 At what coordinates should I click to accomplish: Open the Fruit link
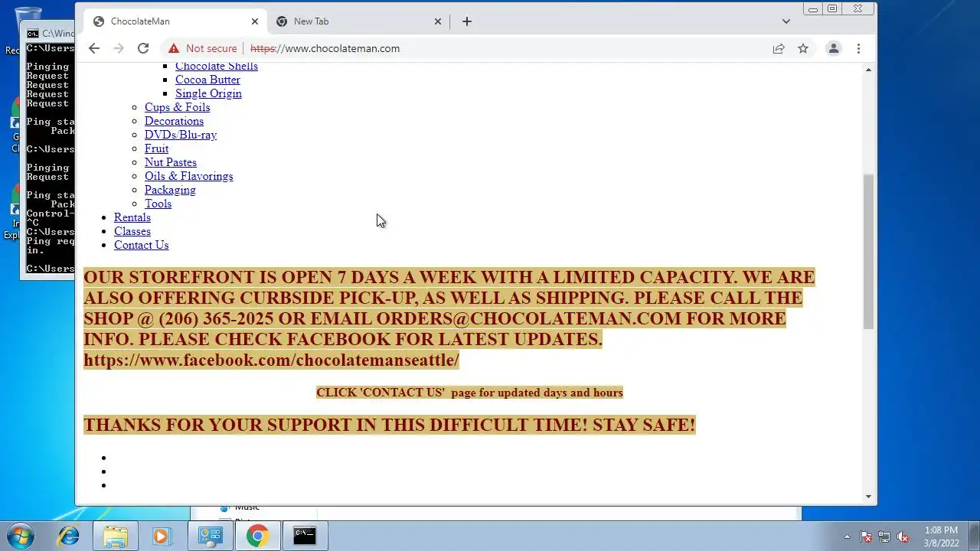[156, 148]
